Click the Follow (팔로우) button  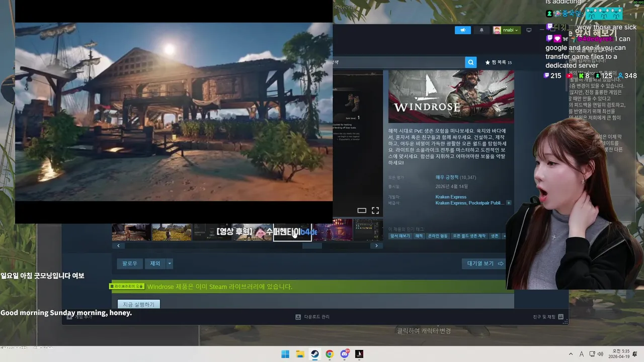click(130, 263)
